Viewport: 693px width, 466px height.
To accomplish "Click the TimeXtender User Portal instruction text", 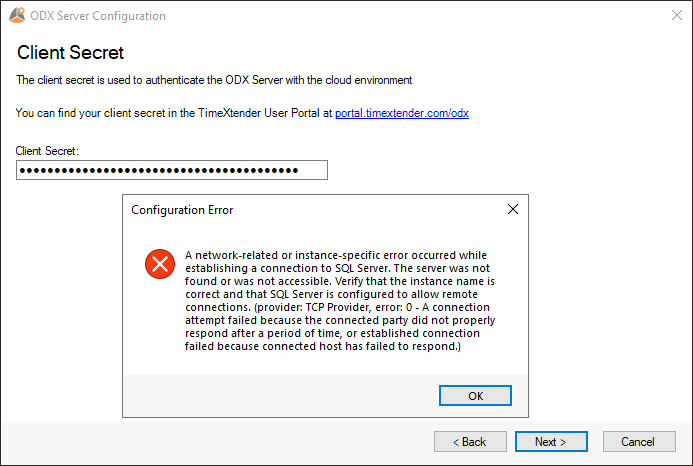I will [174, 113].
